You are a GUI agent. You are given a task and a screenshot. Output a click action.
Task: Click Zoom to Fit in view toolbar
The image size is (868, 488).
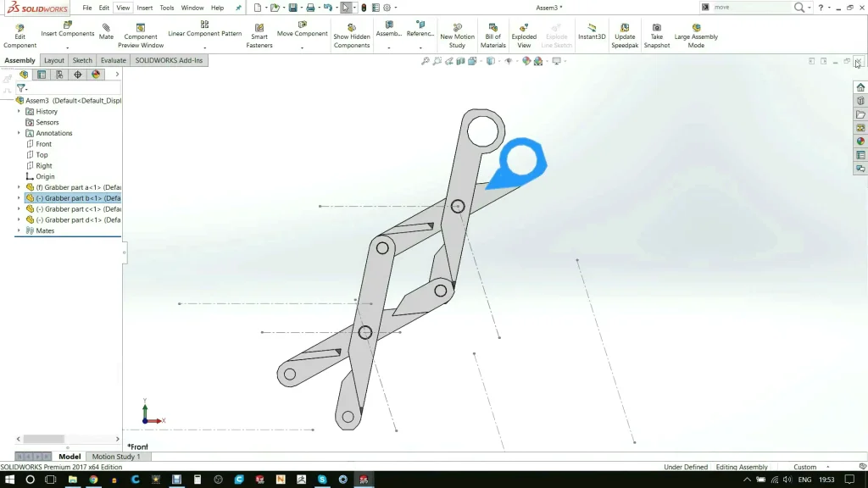pyautogui.click(x=426, y=61)
